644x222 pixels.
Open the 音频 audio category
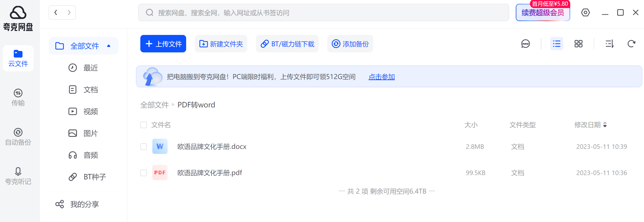tap(83, 155)
